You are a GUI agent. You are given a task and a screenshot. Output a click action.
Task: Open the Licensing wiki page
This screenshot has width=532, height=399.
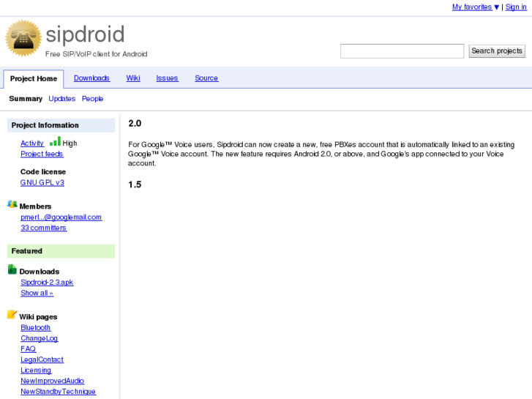tap(36, 370)
